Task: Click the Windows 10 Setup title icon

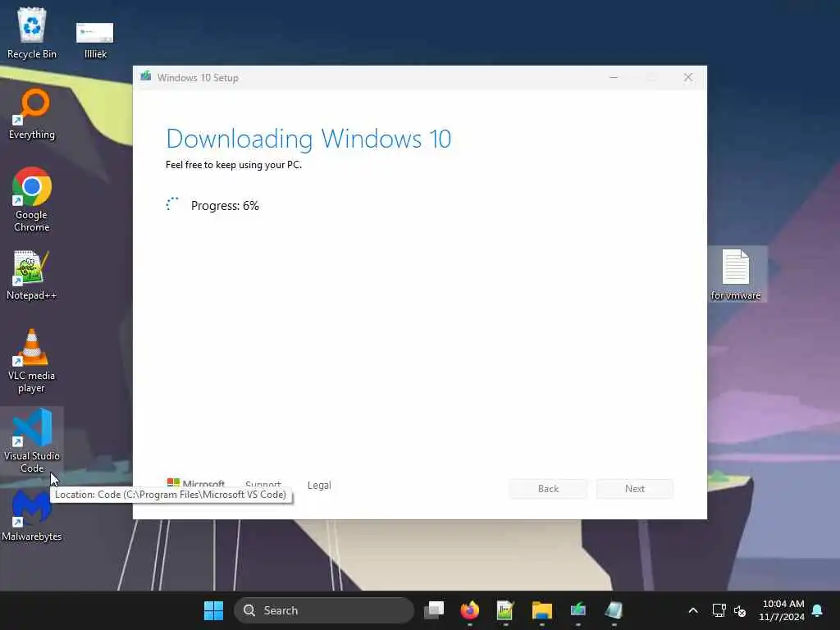Action: 145,76
